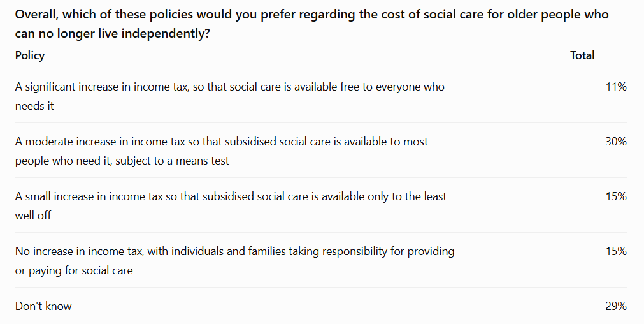Click the Policy column header
Image resolution: width=644 pixels, height=324 pixels.
[29, 55]
